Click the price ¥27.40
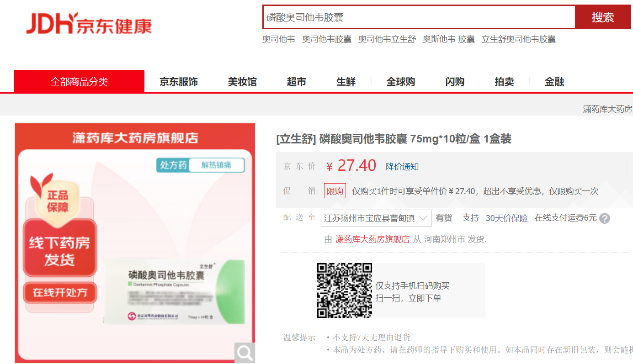 (351, 166)
